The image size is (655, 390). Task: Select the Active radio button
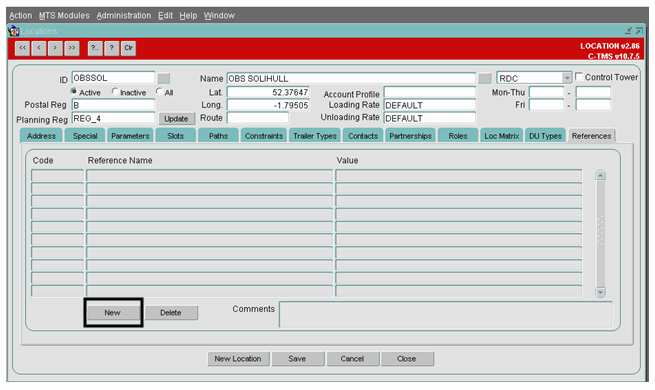[74, 91]
